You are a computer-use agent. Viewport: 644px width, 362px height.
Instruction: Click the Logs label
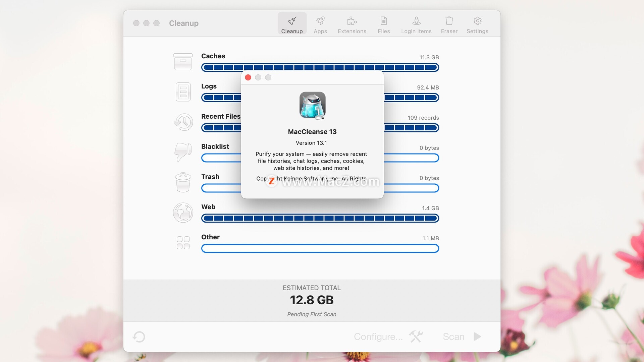click(209, 86)
